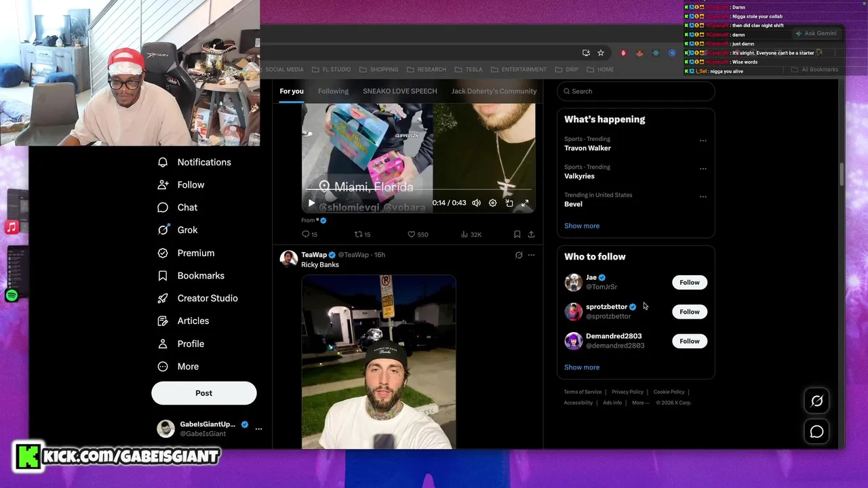Viewport: 868px width, 488px height.
Task: Open Chat in the X sidebar
Action: pos(177,207)
